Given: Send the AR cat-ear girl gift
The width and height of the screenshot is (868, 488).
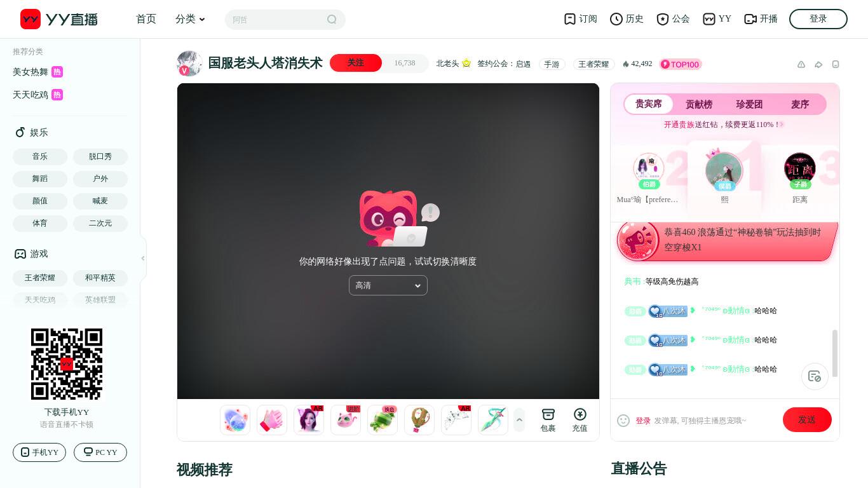Looking at the screenshot, I should (309, 420).
